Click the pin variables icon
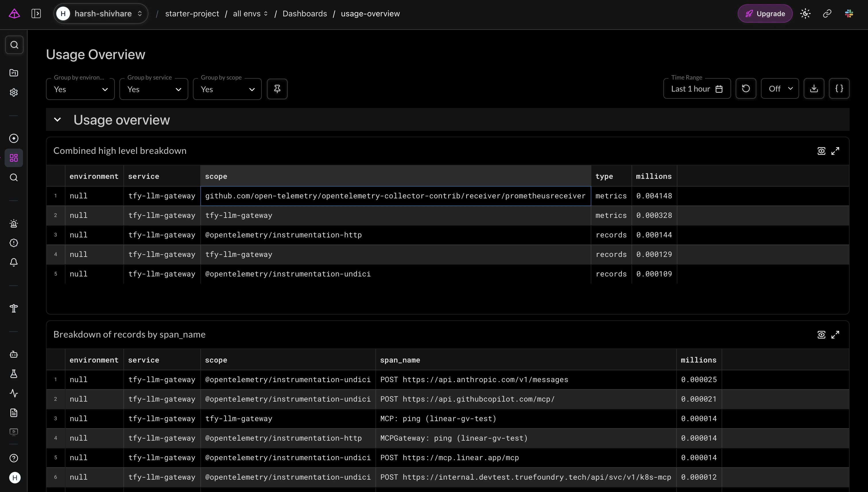Viewport: 868px width, 492px height. 277,89
